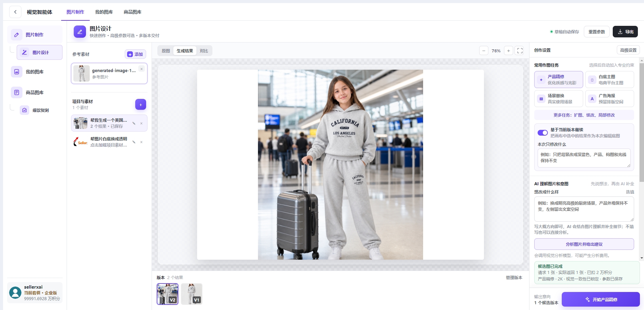The height and width of the screenshot is (310, 644).
Task: Click the 导出 export button
Action: point(625,32)
